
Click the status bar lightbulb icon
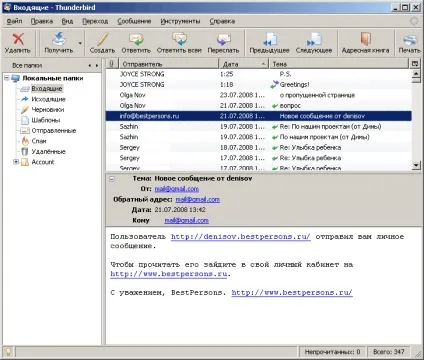[x=8, y=352]
